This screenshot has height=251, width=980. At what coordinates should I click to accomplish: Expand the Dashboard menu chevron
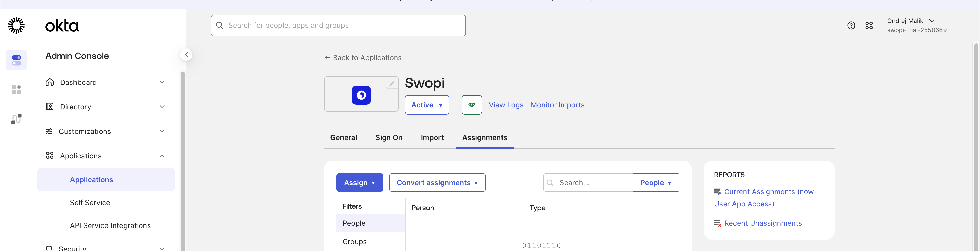(x=162, y=82)
